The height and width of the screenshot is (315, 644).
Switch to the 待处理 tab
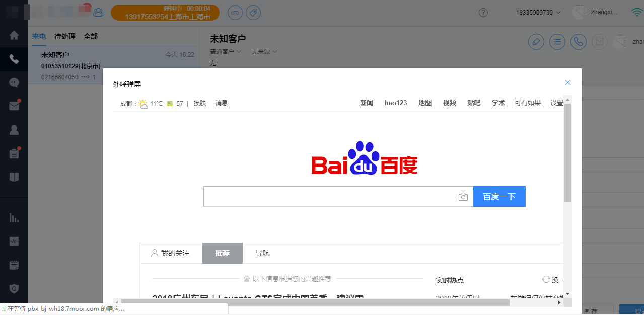click(65, 36)
